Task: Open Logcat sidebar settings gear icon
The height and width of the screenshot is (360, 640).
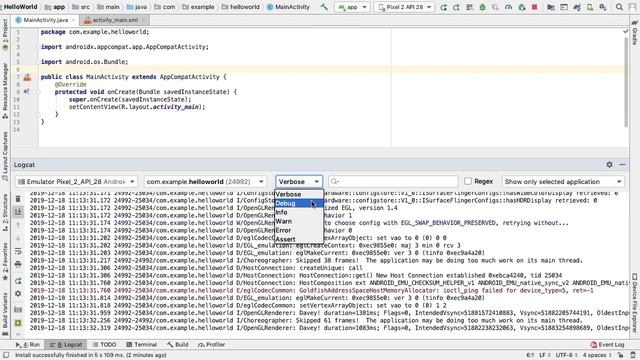Action: click(x=18, y=293)
